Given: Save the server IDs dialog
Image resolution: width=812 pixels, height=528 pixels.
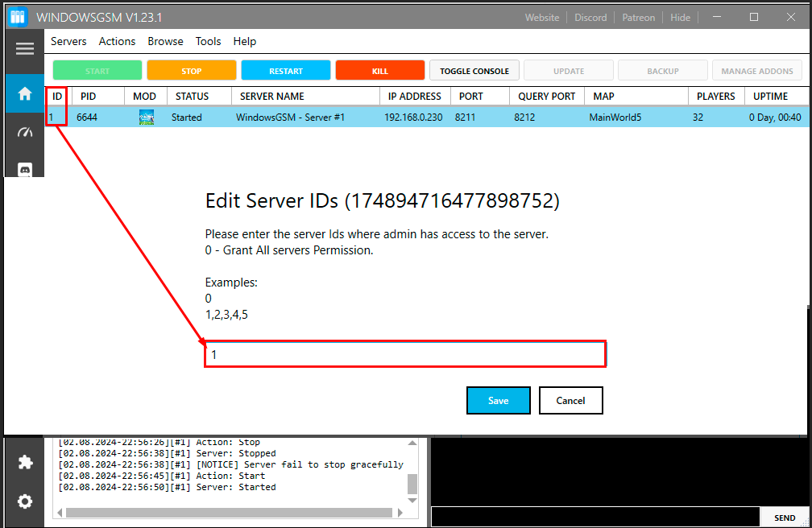Looking at the screenshot, I should (x=498, y=400).
